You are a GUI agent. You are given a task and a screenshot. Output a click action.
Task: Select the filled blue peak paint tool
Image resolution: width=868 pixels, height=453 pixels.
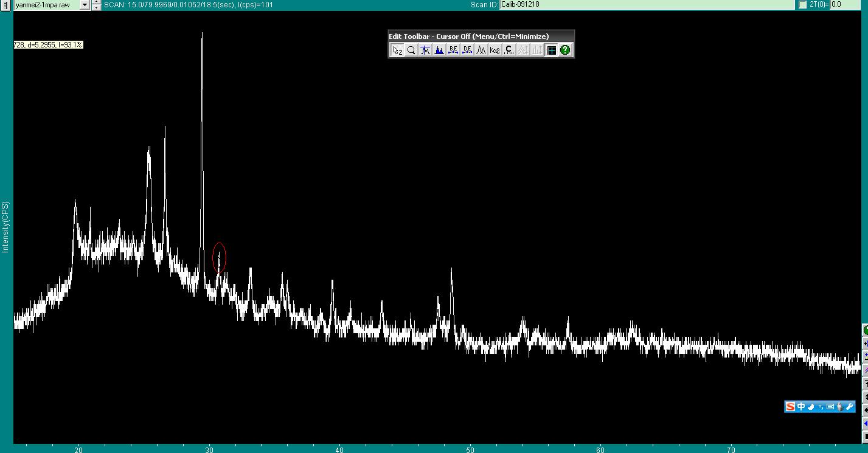coord(439,50)
